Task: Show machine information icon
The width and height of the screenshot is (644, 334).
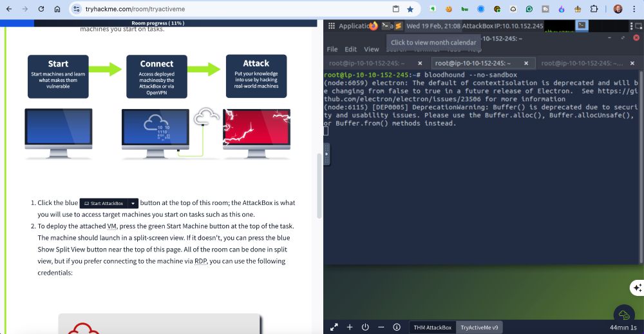Action: (x=396, y=327)
